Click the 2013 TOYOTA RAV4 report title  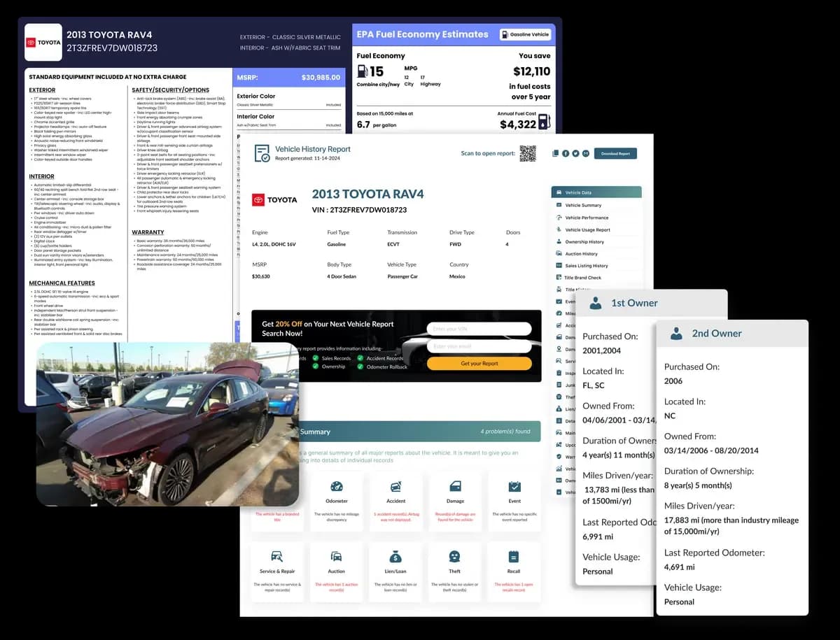point(367,194)
